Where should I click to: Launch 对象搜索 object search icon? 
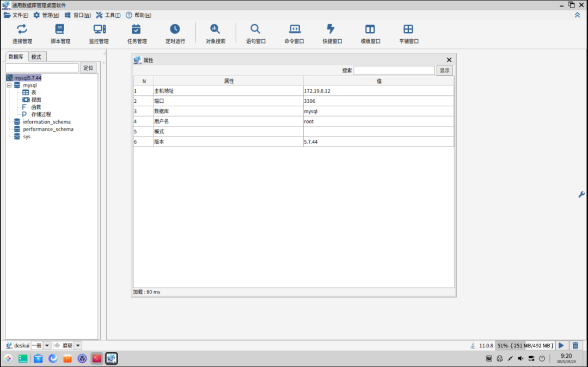(x=215, y=29)
